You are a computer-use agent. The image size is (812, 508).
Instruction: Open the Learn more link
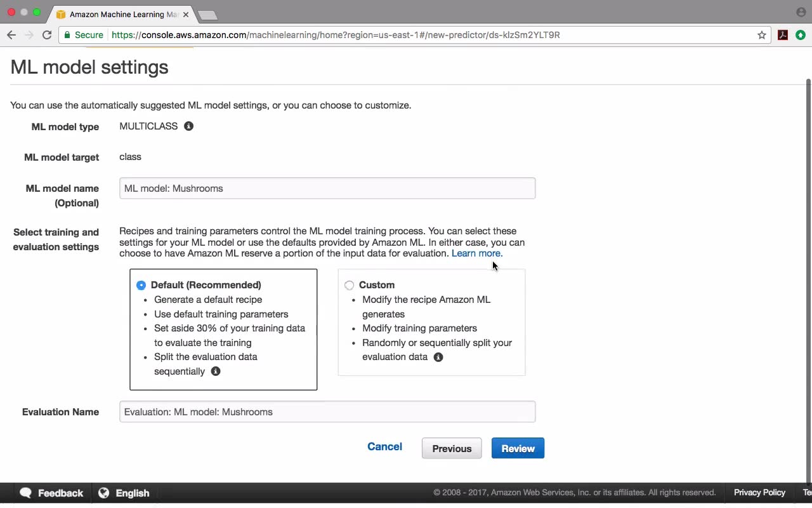[x=476, y=253]
